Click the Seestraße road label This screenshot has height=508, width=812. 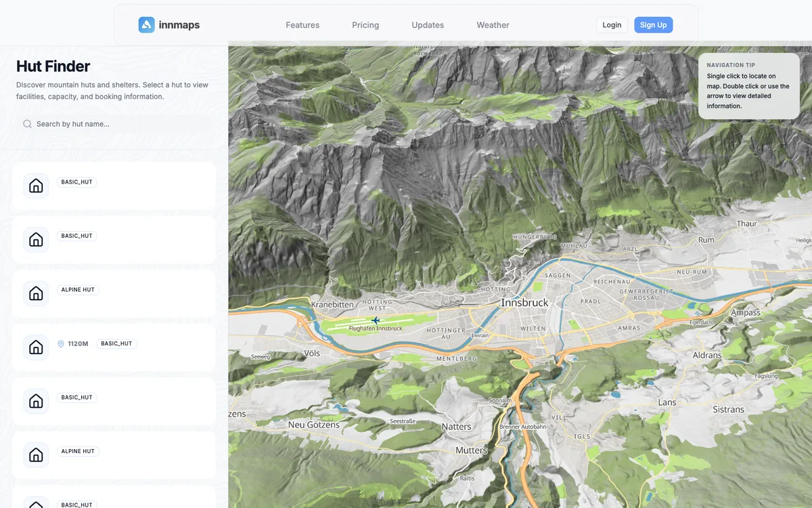[403, 421]
